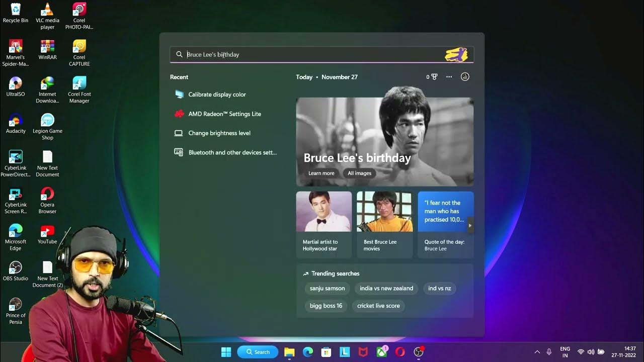Click Learn more on Bruce Lee banner
This screenshot has width=644, height=362.
[321, 173]
